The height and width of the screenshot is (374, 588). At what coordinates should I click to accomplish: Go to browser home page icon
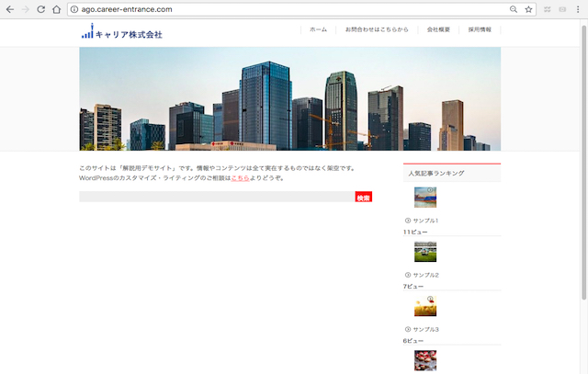pyautogui.click(x=57, y=9)
